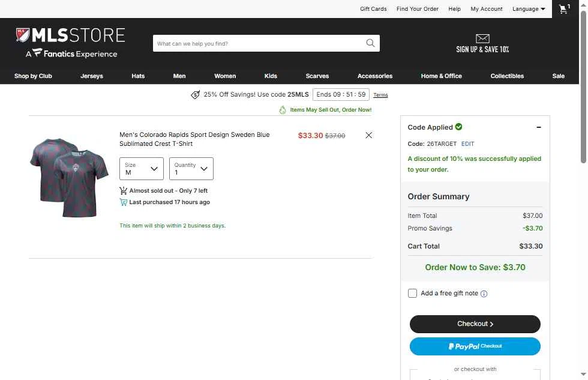
Task: Open the Home & Office menu
Action: (442, 76)
